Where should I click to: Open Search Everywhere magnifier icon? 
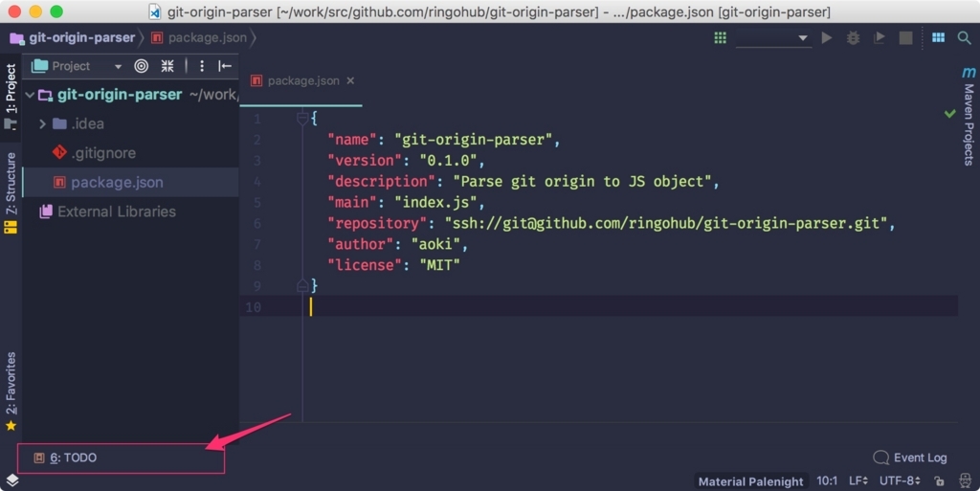[x=965, y=38]
